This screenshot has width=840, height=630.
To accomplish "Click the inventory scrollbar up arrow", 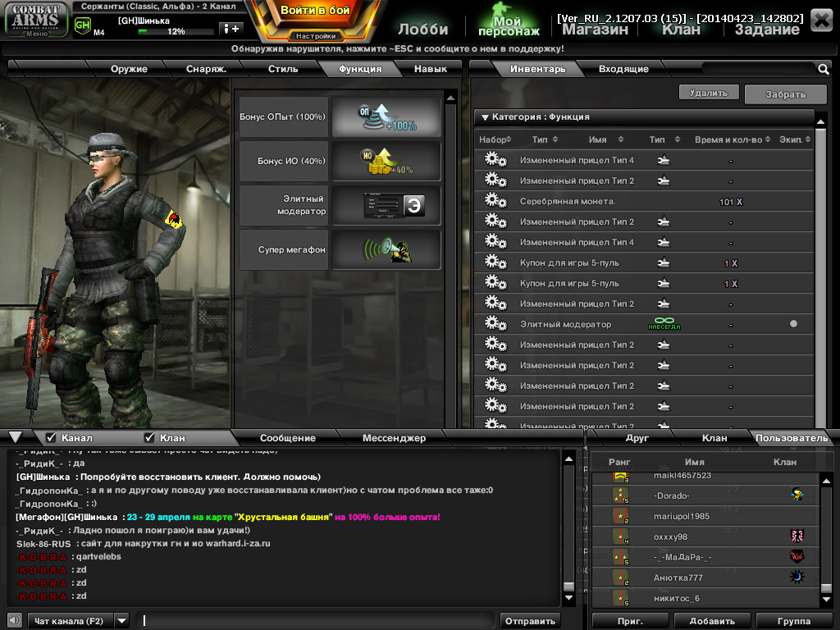I will coord(820,122).
